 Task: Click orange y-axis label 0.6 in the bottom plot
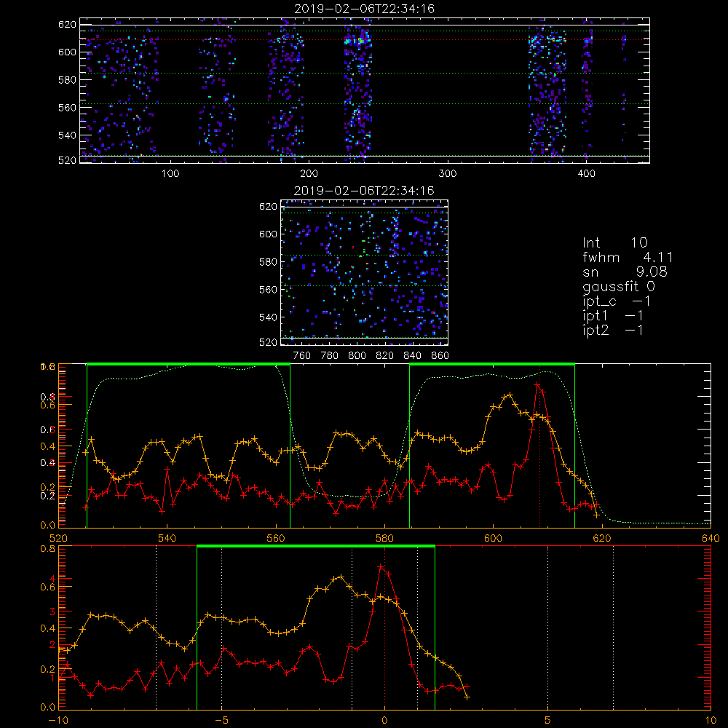pyautogui.click(x=47, y=587)
